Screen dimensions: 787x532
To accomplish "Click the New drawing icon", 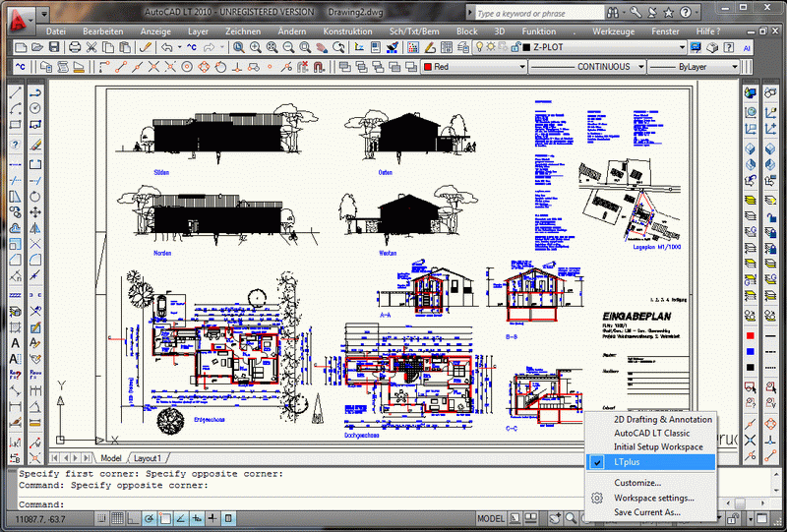I will [21, 47].
